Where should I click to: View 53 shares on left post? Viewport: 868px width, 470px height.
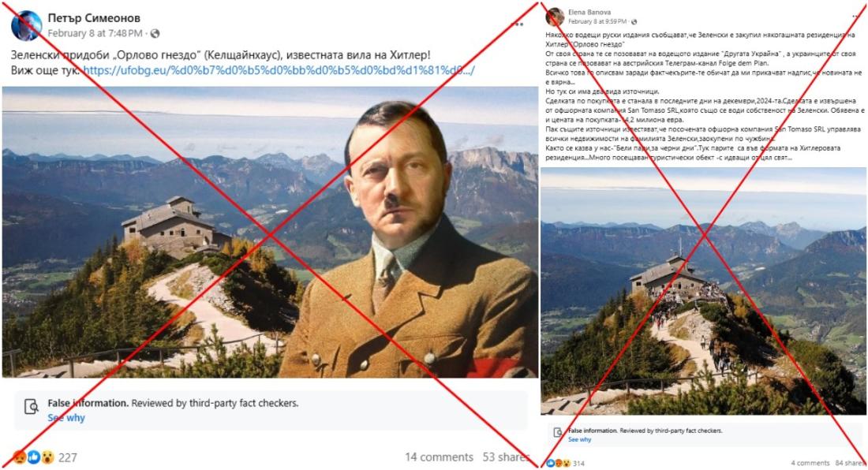click(506, 457)
